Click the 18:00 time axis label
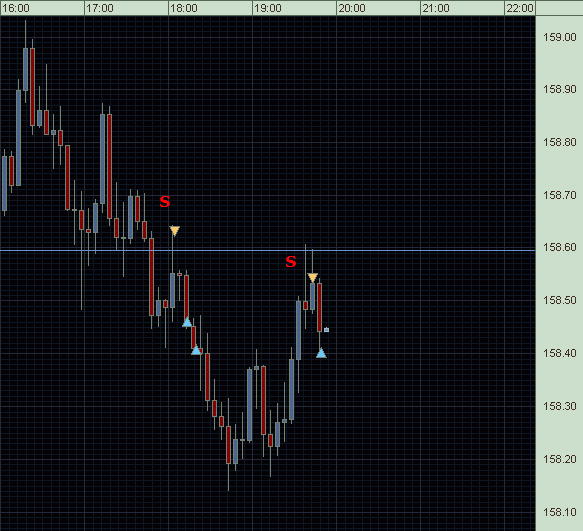Screen dimensions: 583x531 point(184,8)
